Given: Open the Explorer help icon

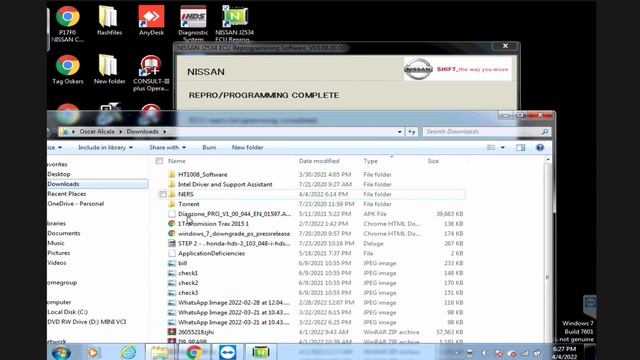Looking at the screenshot, I should tap(540, 147).
